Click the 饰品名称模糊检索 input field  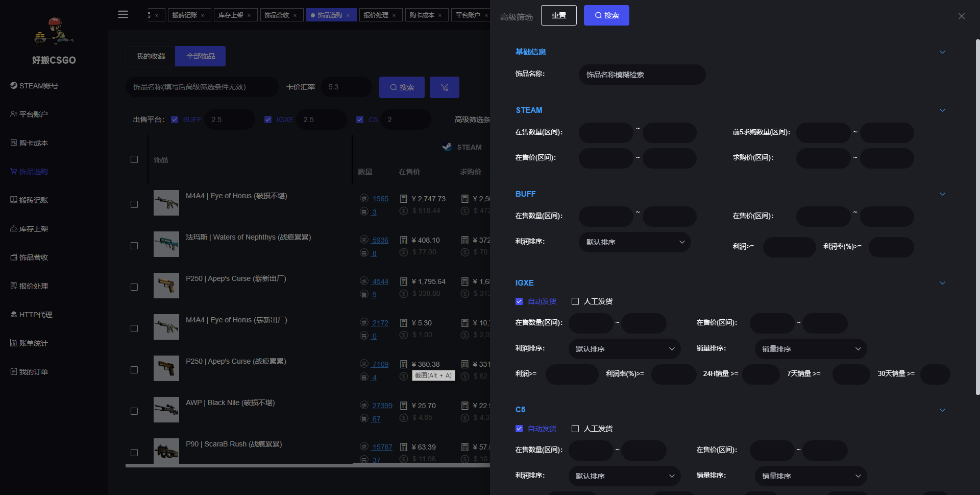(x=642, y=75)
